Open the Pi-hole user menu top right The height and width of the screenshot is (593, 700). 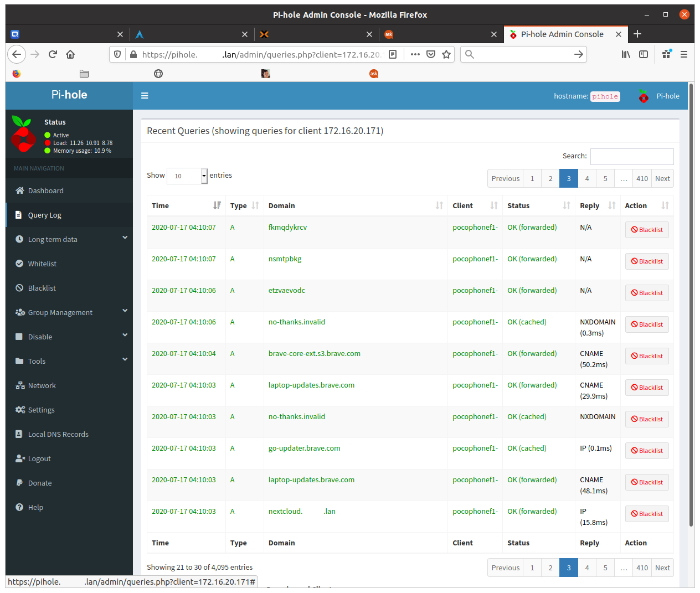click(x=658, y=96)
